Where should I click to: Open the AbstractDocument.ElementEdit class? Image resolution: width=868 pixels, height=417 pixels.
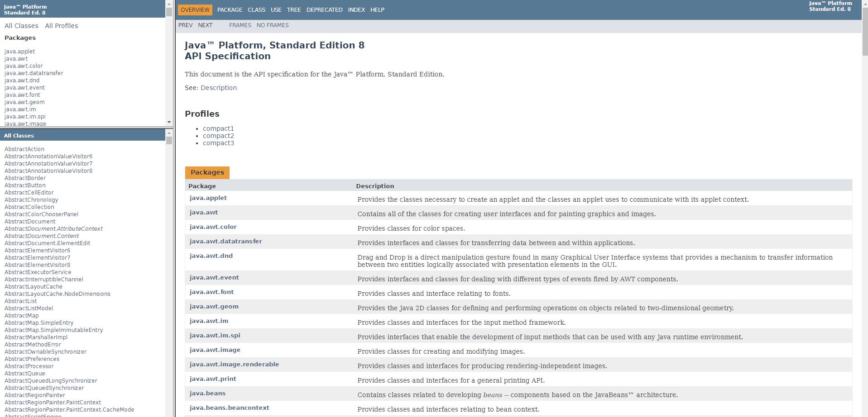click(x=47, y=243)
